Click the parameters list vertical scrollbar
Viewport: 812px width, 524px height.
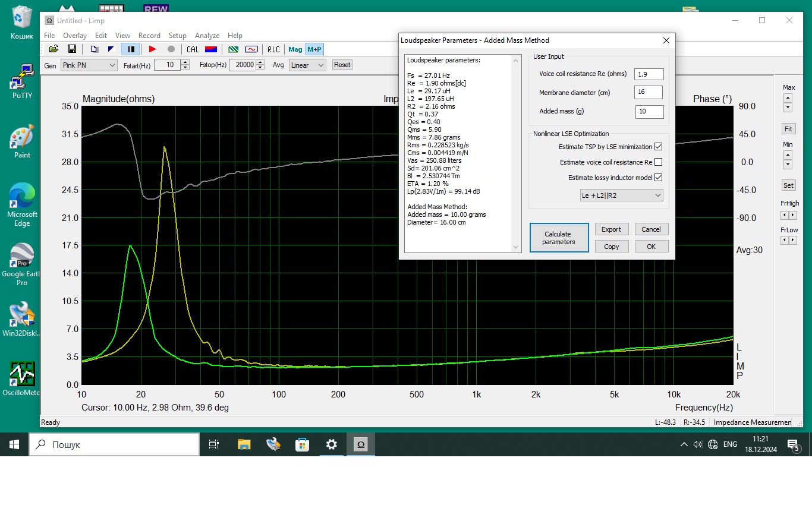pos(516,154)
